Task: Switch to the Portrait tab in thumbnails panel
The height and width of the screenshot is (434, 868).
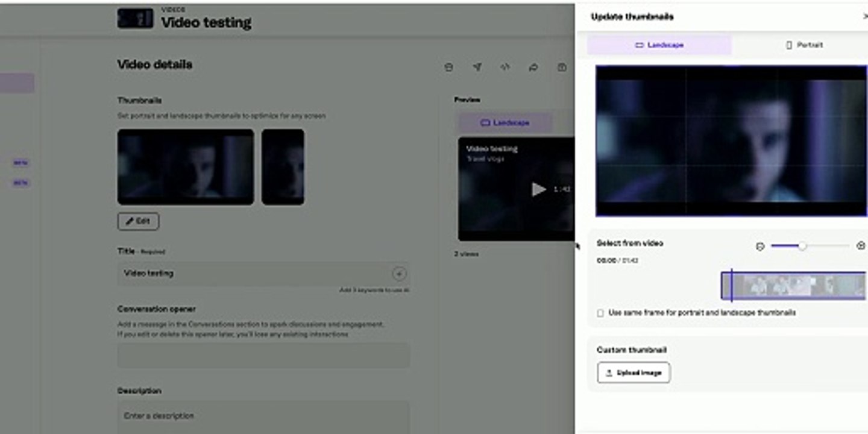Action: pos(804,45)
